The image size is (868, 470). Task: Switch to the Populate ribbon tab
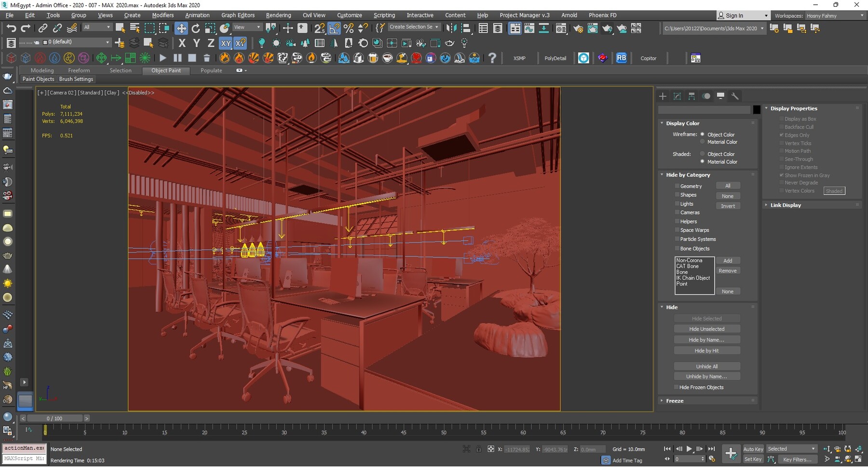pyautogui.click(x=211, y=70)
